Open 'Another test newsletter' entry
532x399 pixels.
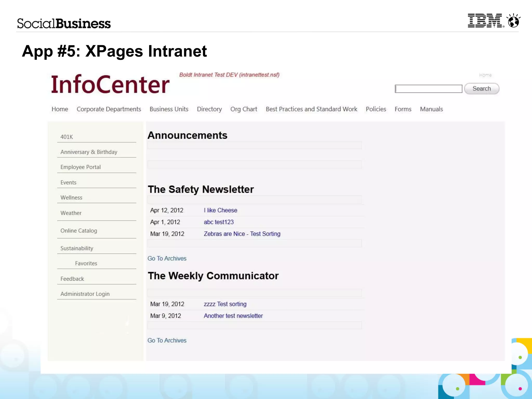click(233, 316)
